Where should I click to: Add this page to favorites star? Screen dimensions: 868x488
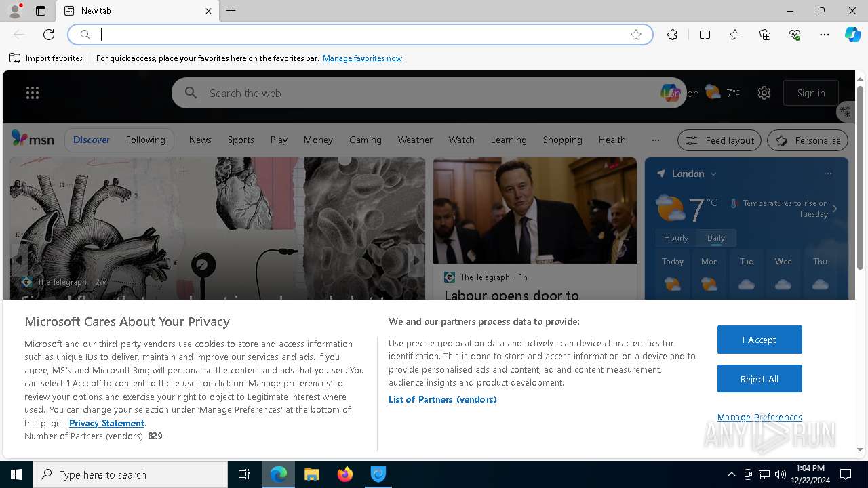pyautogui.click(x=636, y=35)
